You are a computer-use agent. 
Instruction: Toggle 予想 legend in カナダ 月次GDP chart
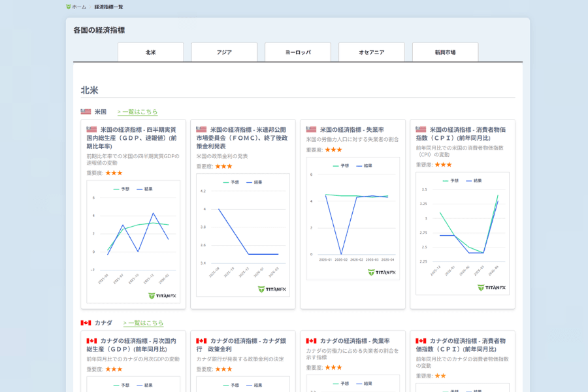tap(122, 385)
